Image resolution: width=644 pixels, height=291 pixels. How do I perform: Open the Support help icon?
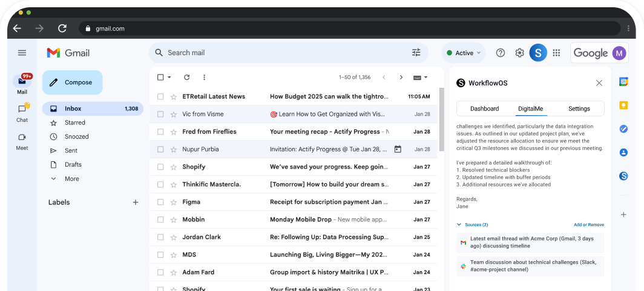pyautogui.click(x=500, y=53)
